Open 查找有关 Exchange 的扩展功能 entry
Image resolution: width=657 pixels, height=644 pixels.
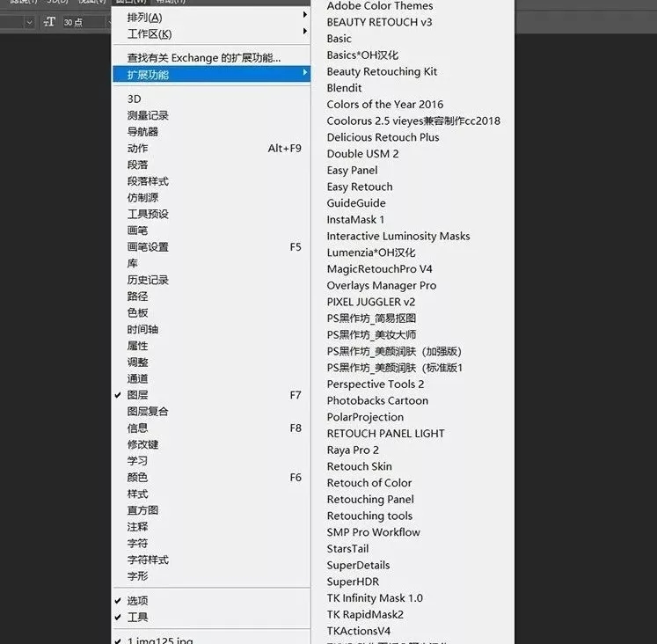pos(212,58)
